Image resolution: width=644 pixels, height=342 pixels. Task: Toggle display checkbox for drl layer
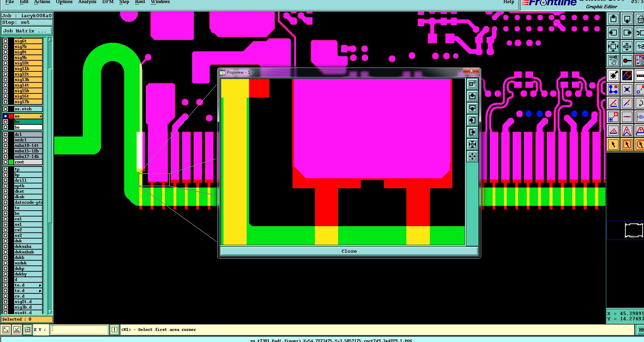[6, 134]
